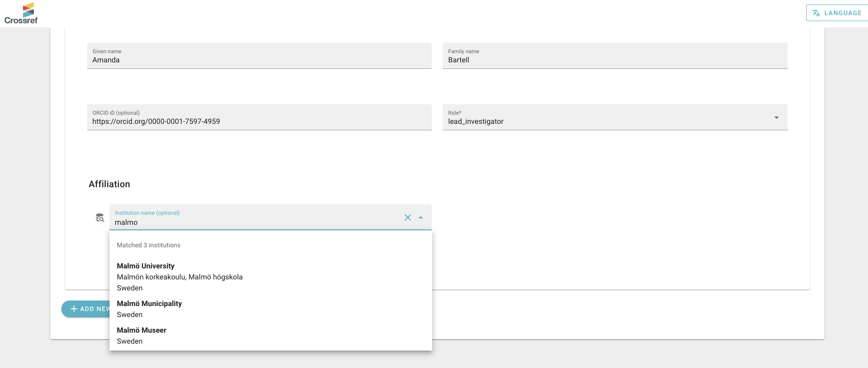The width and height of the screenshot is (868, 368).
Task: Click the 'Matched 3 institutions' header text
Action: pos(148,245)
